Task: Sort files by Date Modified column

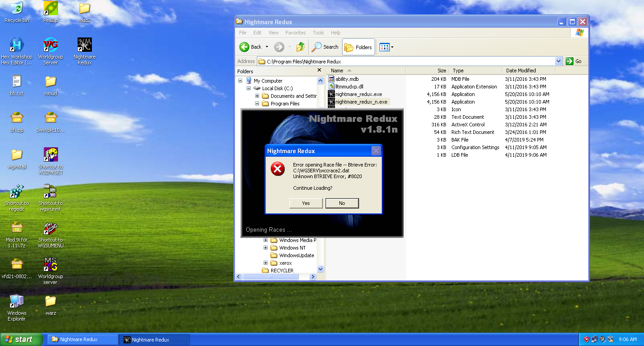Action: coord(520,71)
